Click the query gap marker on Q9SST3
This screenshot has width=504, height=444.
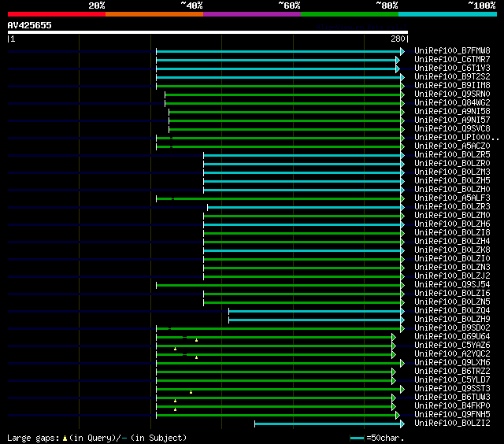point(191,392)
